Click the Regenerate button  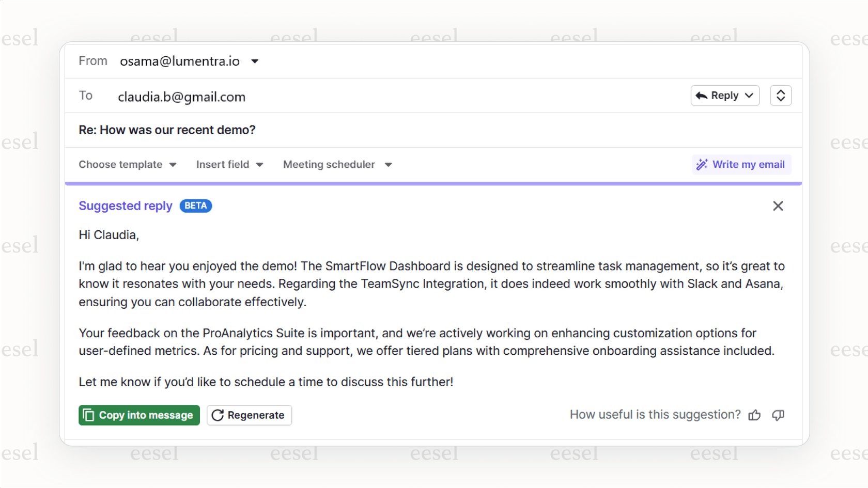249,415
